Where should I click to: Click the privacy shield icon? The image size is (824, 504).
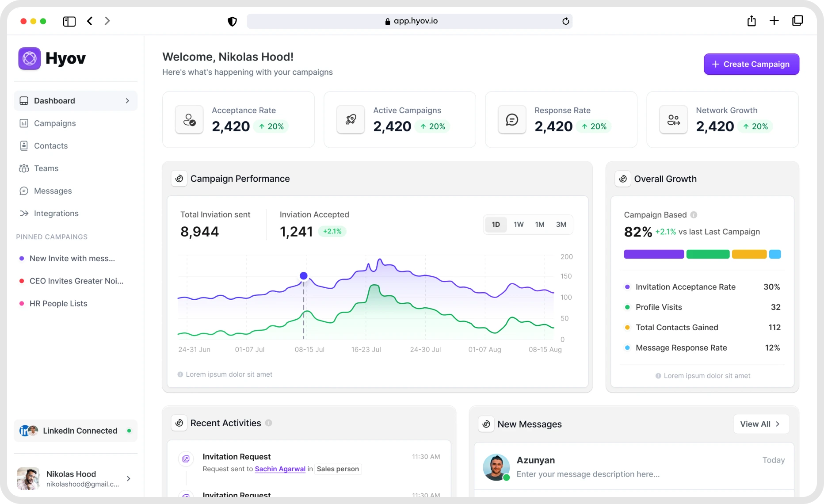232,21
